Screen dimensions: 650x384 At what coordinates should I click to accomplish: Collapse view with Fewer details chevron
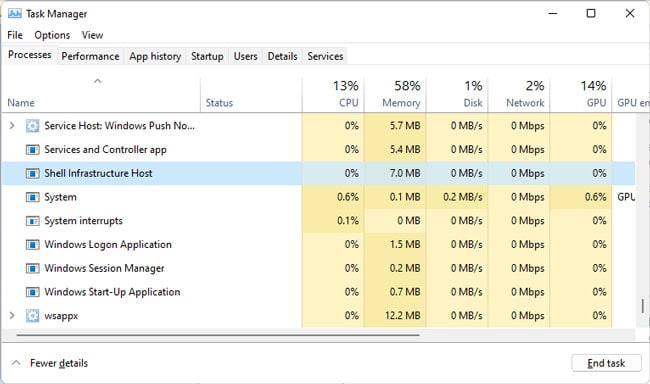point(16,363)
